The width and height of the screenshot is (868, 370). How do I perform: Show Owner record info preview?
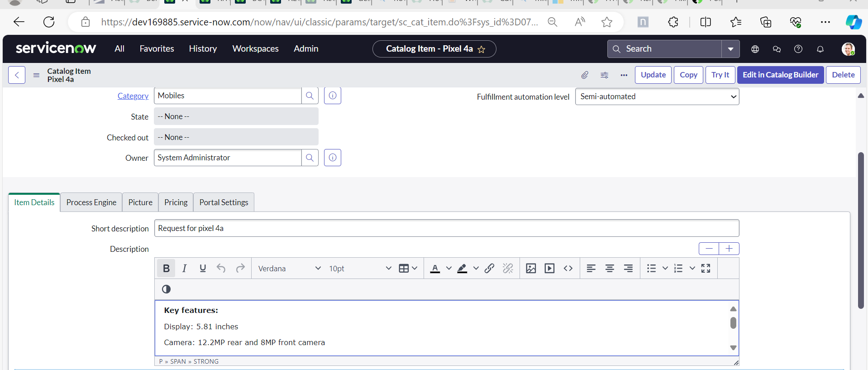[333, 158]
